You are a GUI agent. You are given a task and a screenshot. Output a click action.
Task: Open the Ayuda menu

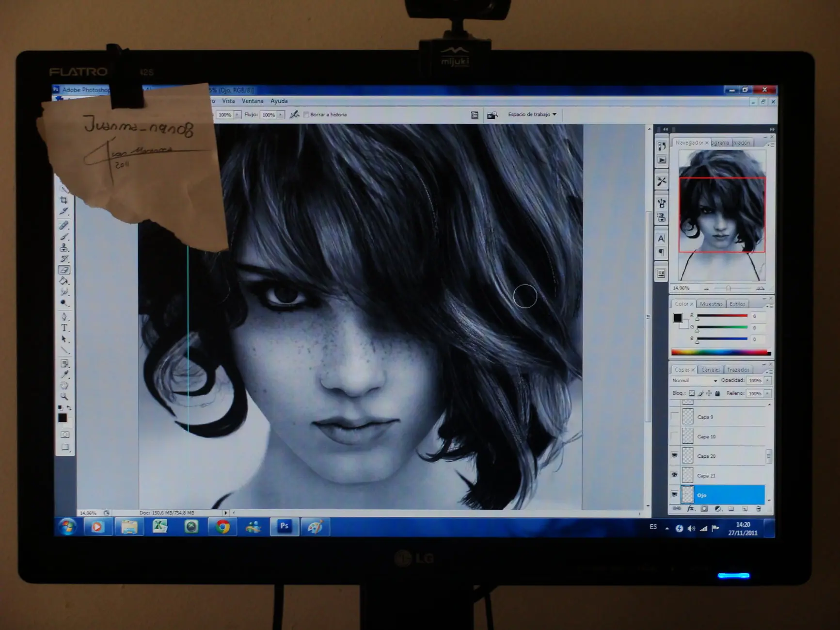pyautogui.click(x=279, y=101)
